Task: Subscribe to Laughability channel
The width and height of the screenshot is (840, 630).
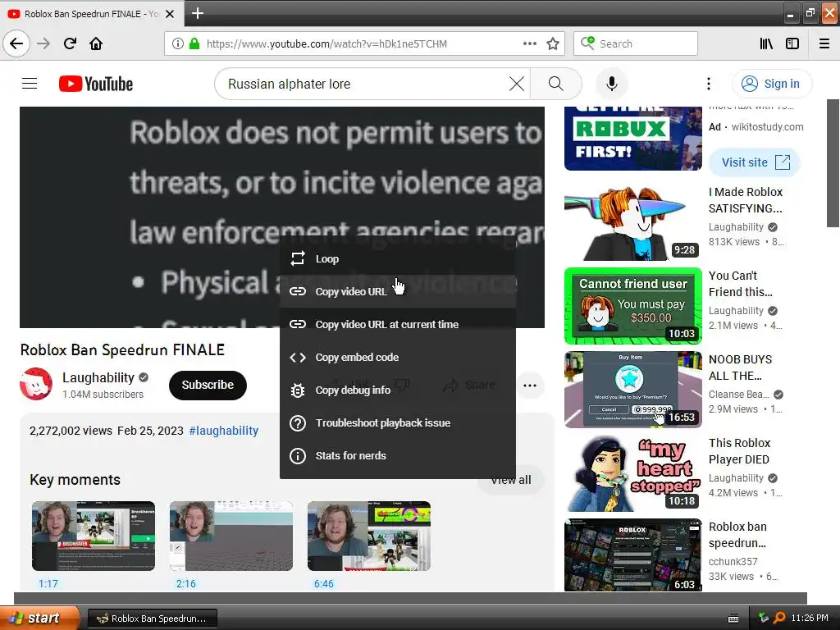Action: click(208, 385)
